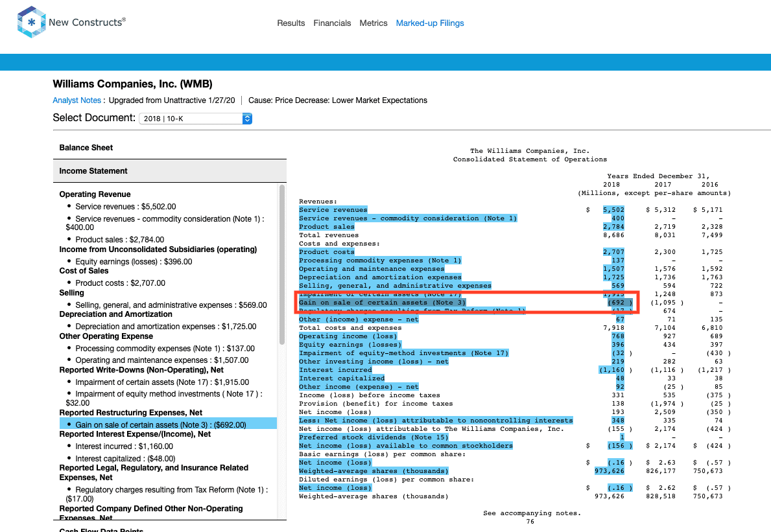Click the Total revenues 8,686 value
Viewport: 771px width, 532px height.
(613, 235)
